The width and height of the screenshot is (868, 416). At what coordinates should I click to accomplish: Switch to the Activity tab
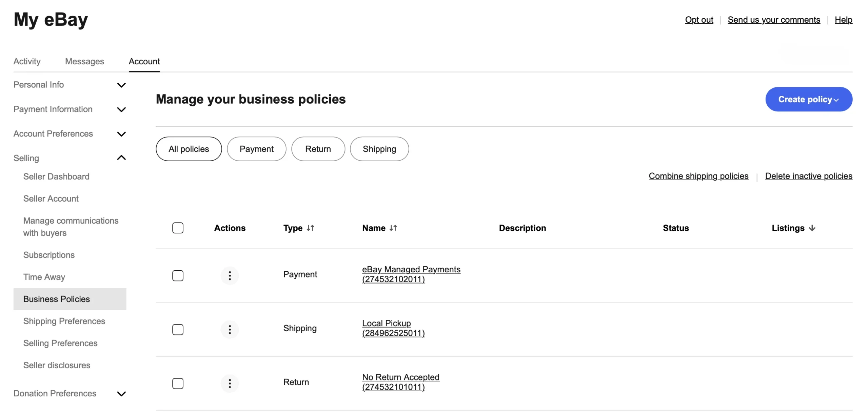(27, 61)
